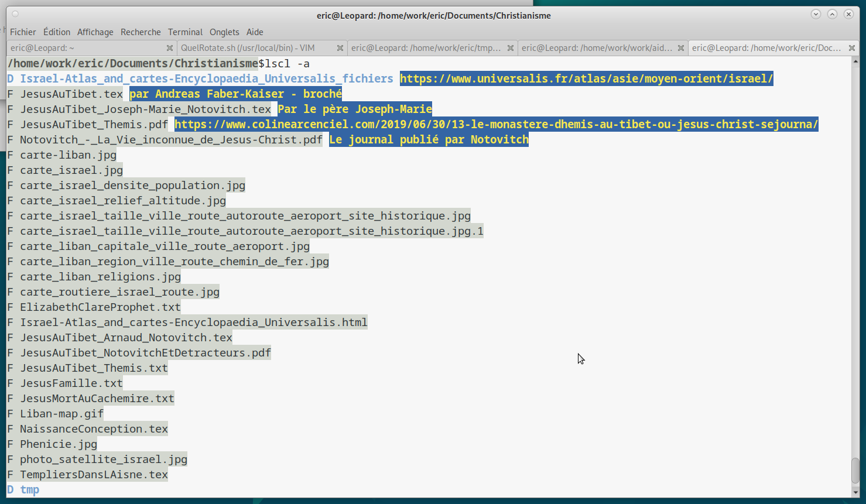
Task: Open the Édition menu
Action: (x=57, y=32)
